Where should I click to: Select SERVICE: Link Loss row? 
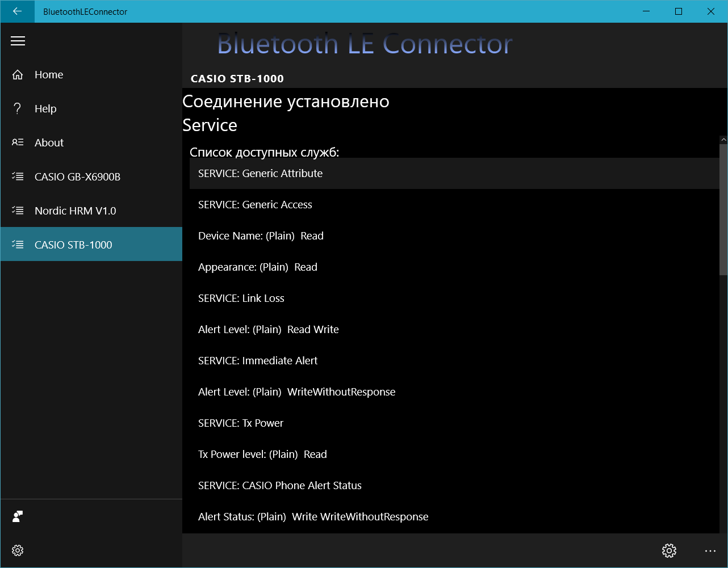[454, 298]
